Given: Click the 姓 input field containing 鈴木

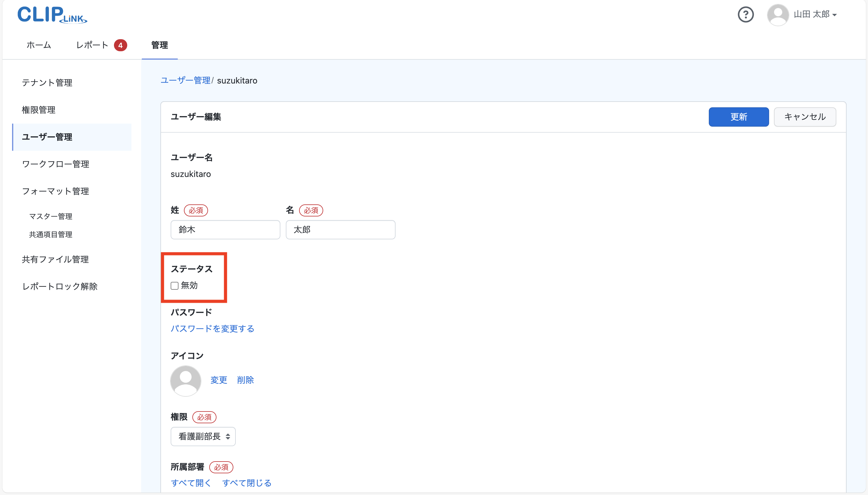Looking at the screenshot, I should pos(225,229).
